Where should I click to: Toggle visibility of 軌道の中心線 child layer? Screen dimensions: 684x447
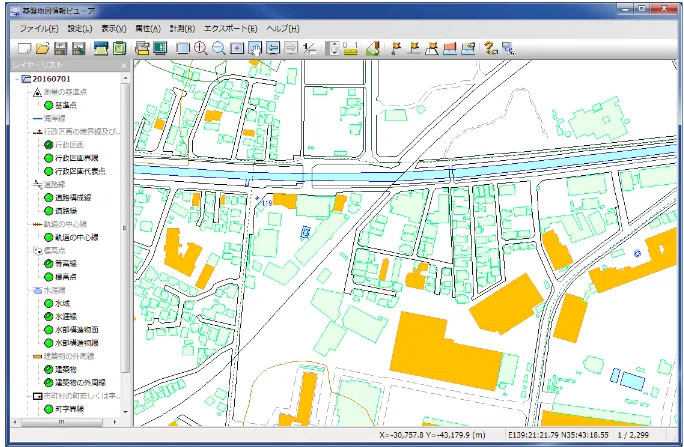[49, 237]
